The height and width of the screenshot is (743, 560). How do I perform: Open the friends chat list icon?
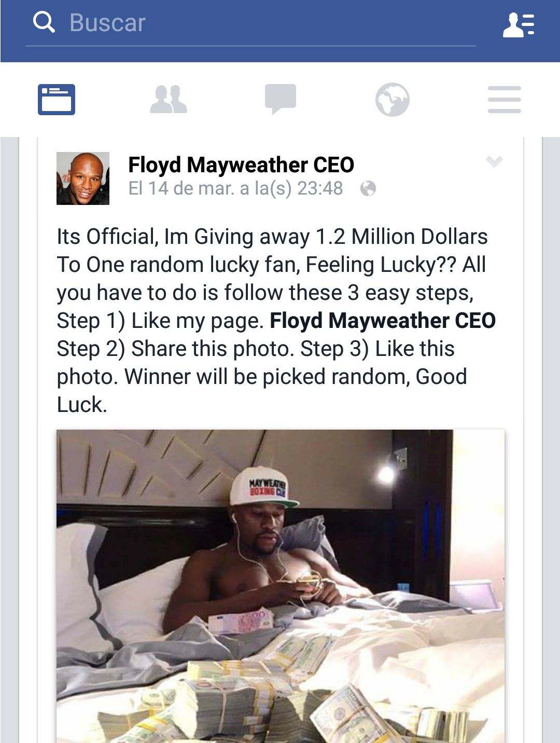[x=519, y=24]
